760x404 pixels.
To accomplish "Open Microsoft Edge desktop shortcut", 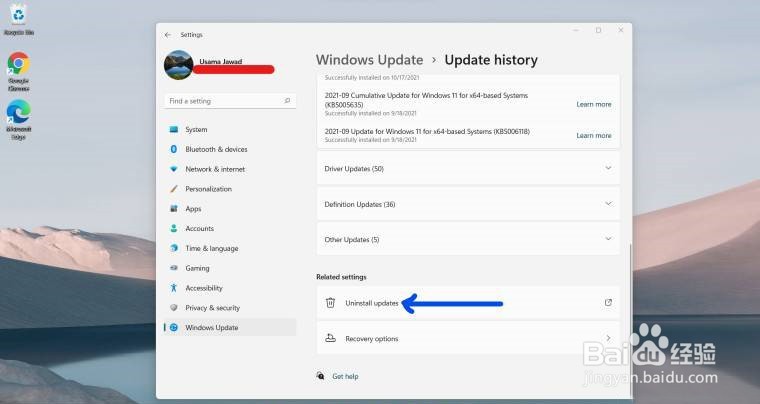I will coord(18,120).
